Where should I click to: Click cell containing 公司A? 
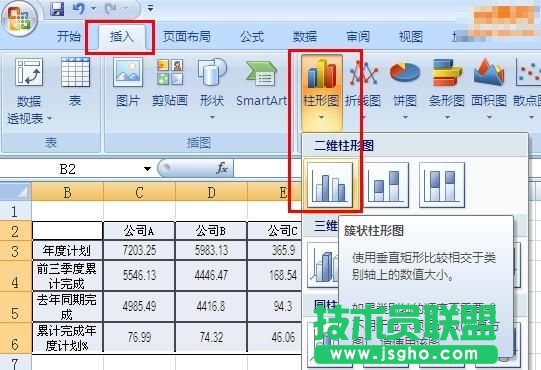pyautogui.click(x=139, y=231)
